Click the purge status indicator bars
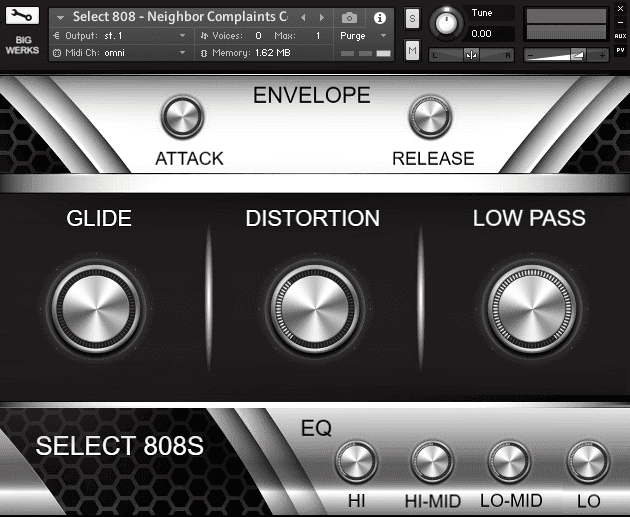Screen dimensions: 630x517 point(365,53)
